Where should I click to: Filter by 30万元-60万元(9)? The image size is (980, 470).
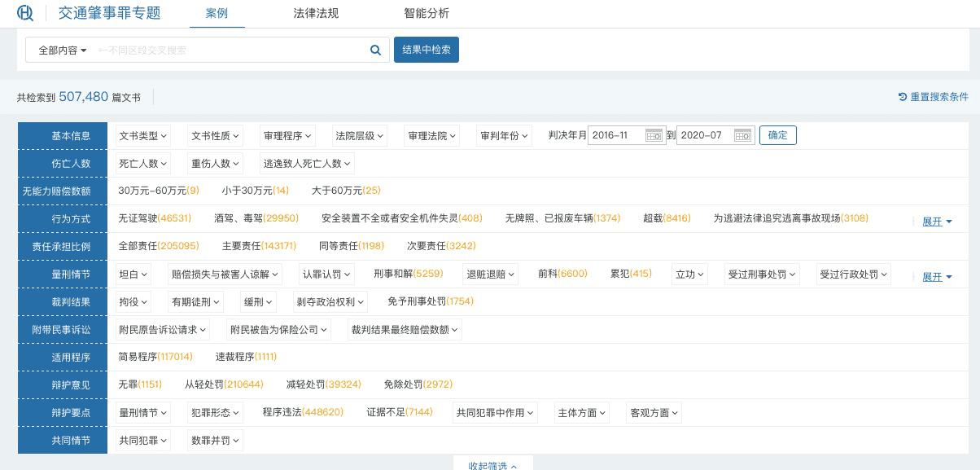159,191
